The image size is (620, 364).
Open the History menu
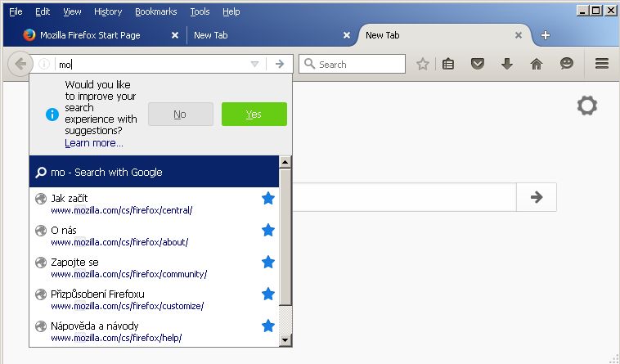(x=108, y=11)
